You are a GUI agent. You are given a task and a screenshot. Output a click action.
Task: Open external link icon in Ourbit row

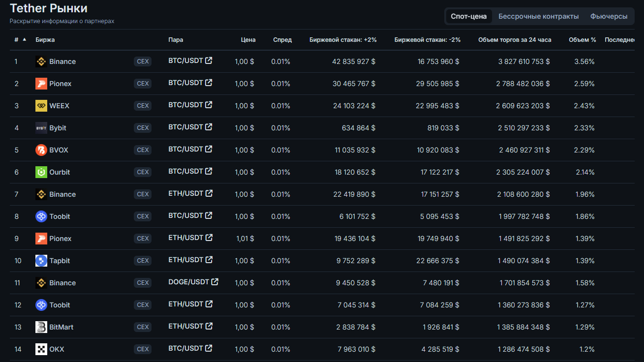tap(209, 171)
